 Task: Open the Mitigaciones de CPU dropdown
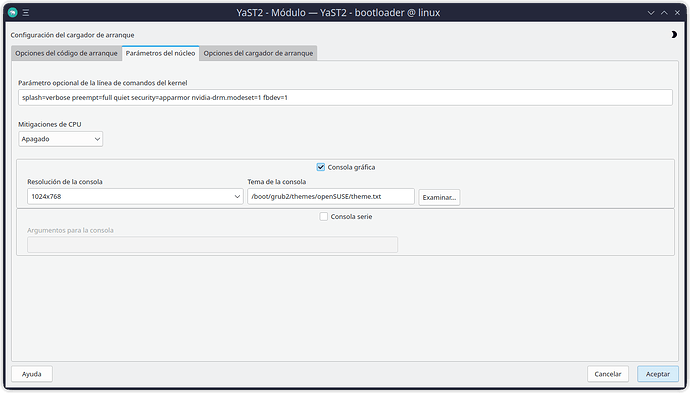[x=61, y=139]
